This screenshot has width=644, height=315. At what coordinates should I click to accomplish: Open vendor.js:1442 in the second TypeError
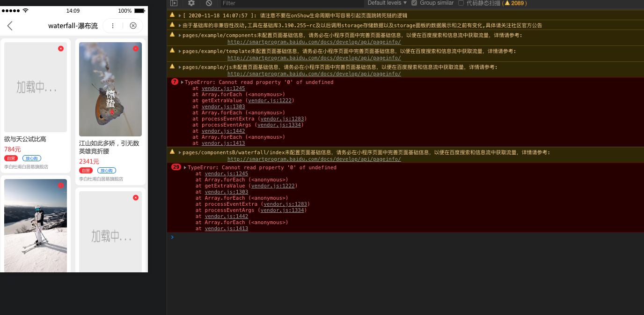[x=227, y=216]
